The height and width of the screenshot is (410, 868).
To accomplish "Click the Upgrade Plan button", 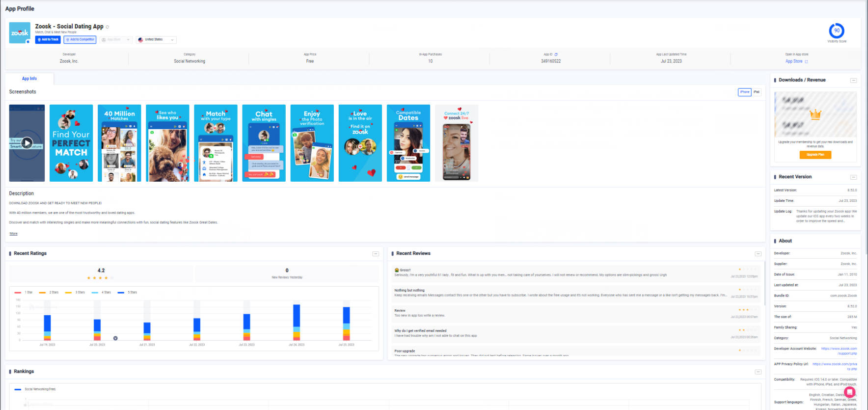I will [x=815, y=155].
